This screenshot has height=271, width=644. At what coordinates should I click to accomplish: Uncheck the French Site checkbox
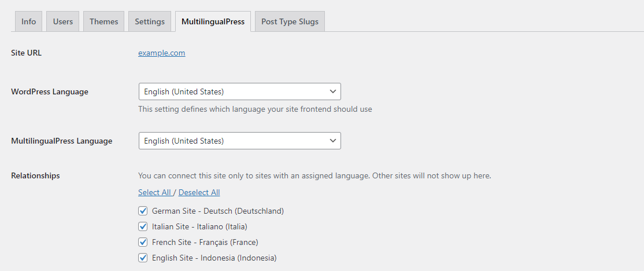143,242
